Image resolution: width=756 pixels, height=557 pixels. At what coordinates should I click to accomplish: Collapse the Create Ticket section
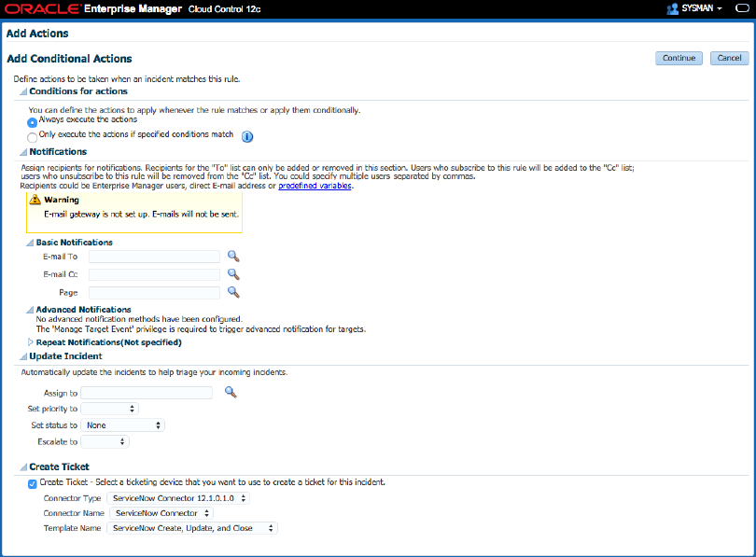(23, 466)
